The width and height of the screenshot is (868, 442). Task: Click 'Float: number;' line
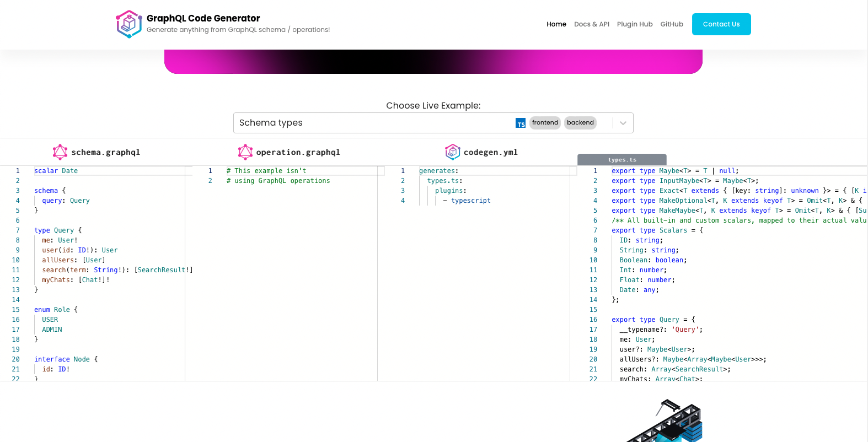(x=647, y=280)
